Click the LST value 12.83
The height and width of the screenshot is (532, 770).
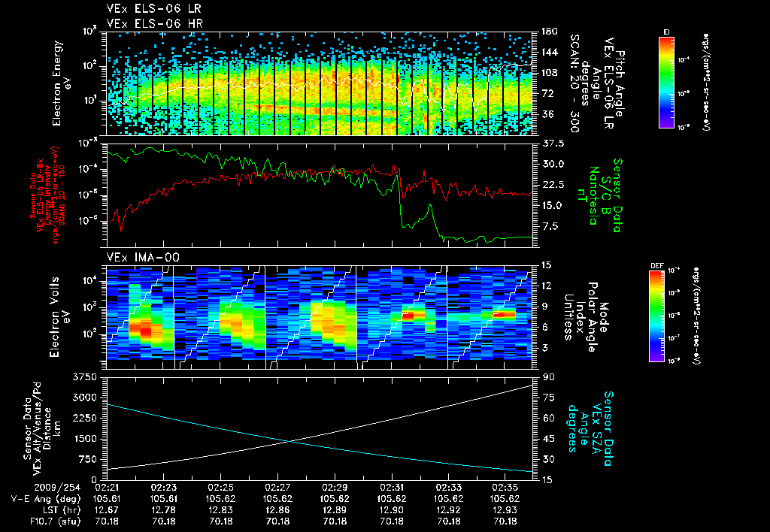221,510
